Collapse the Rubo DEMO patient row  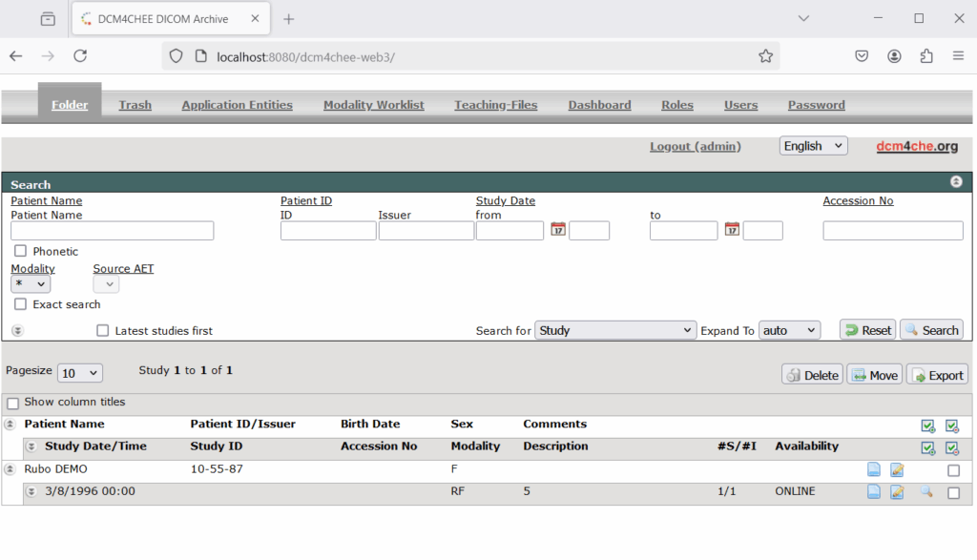[x=10, y=469]
